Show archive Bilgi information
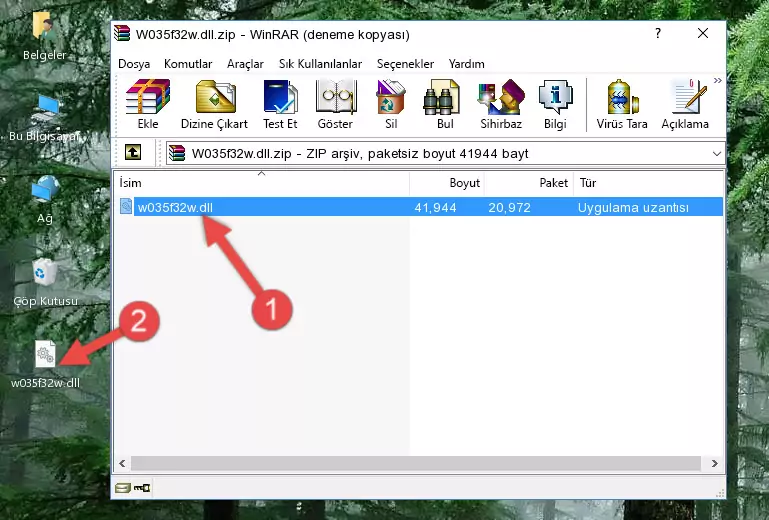This screenshot has width=769, height=520. click(555, 104)
